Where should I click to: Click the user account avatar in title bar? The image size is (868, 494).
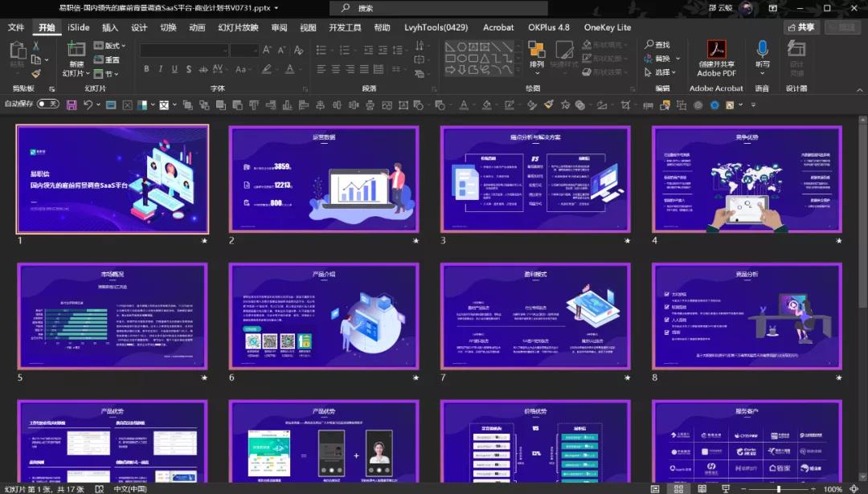click(x=746, y=8)
